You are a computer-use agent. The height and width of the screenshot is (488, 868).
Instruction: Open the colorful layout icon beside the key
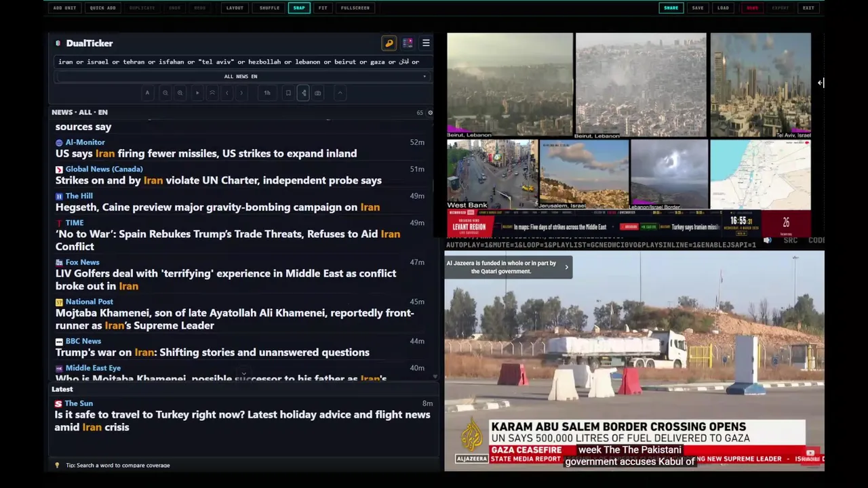click(x=408, y=43)
